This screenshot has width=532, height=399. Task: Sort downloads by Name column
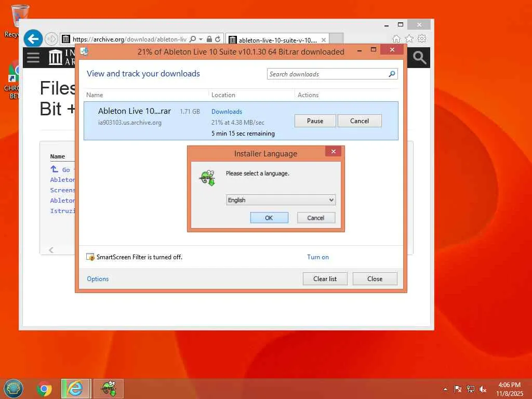(95, 95)
